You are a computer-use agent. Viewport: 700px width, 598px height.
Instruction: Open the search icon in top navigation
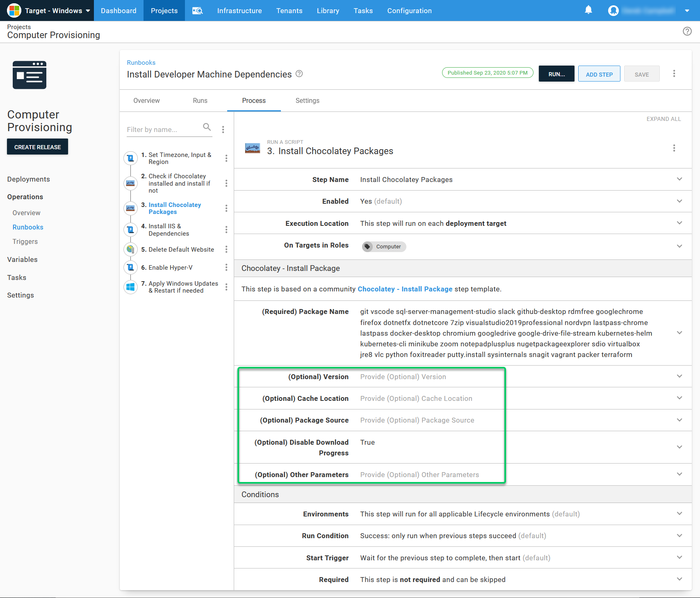[198, 11]
